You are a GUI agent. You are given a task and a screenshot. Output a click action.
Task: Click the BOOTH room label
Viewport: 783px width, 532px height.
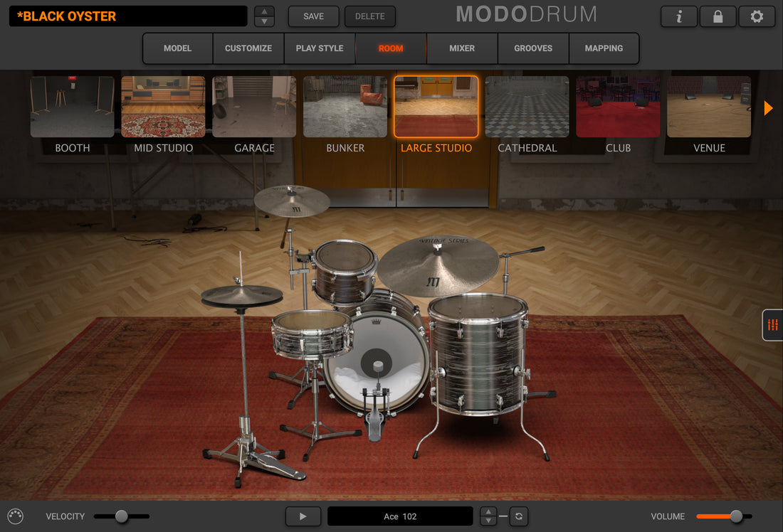click(73, 148)
